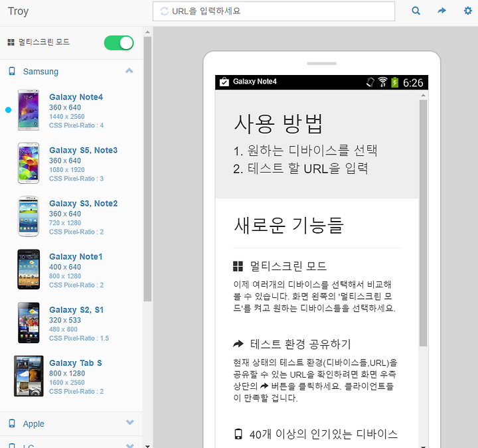The width and height of the screenshot is (478, 448).
Task: Click the sidebar scrollbar up arrow
Action: coord(147,32)
